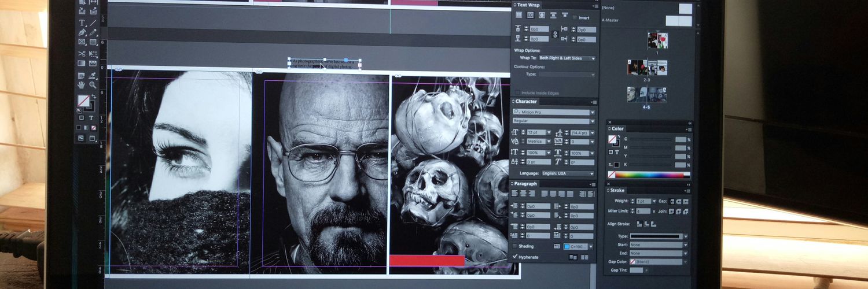This screenshot has width=868, height=289.
Task: Click the Stroke panel tab
Action: (x=617, y=190)
